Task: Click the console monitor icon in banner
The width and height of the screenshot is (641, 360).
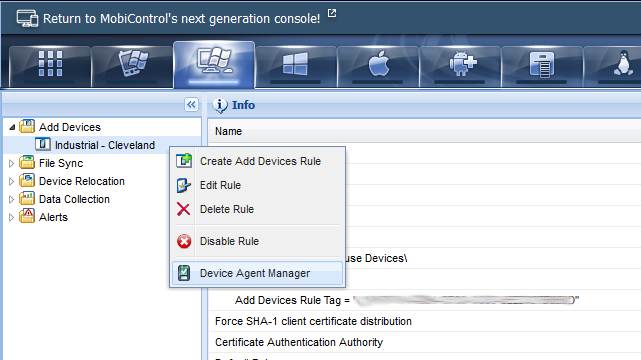Action: [x=27, y=18]
